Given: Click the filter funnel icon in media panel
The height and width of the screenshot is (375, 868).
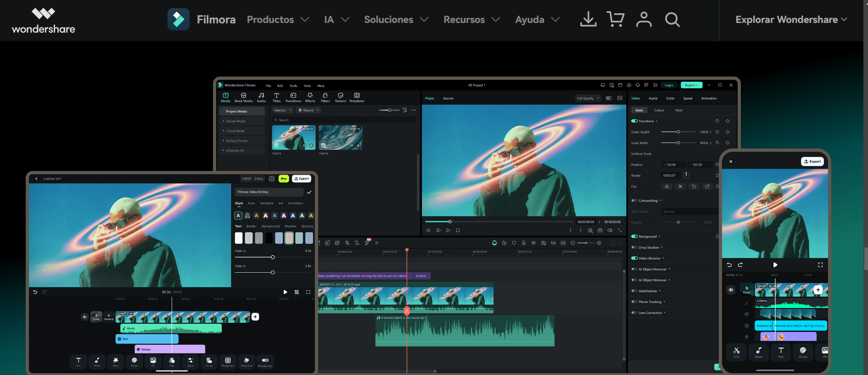Looking at the screenshot, I should click(x=405, y=110).
